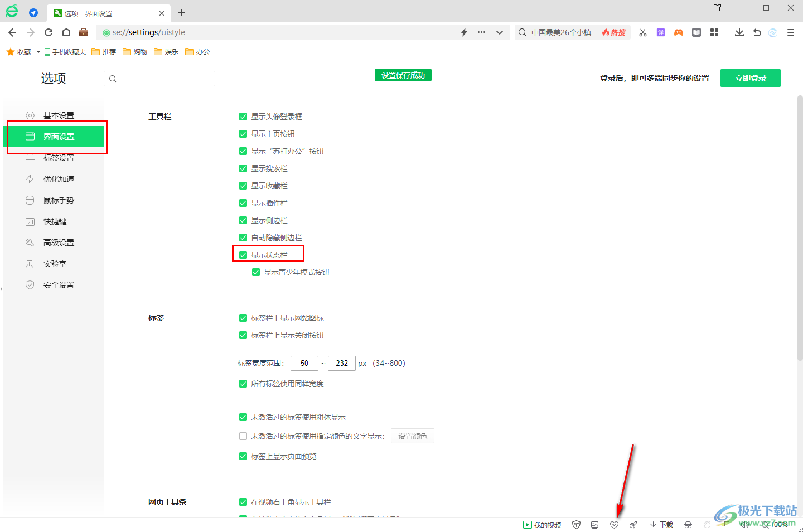
Task: Open the main hamburger menu
Action: click(791, 32)
